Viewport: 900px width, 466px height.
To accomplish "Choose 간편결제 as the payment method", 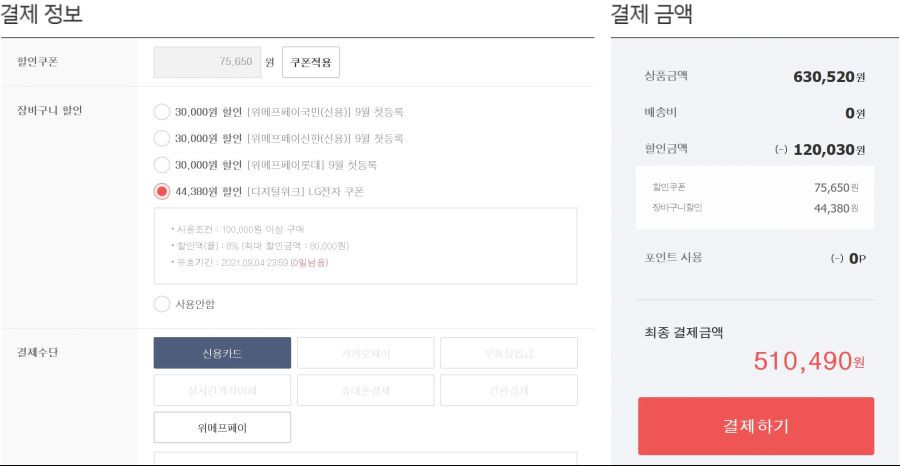I will pos(509,390).
